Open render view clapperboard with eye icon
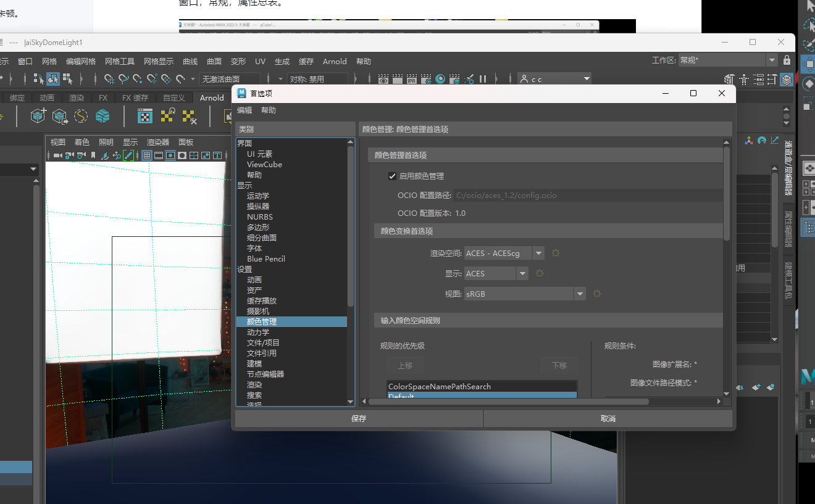 click(383, 79)
